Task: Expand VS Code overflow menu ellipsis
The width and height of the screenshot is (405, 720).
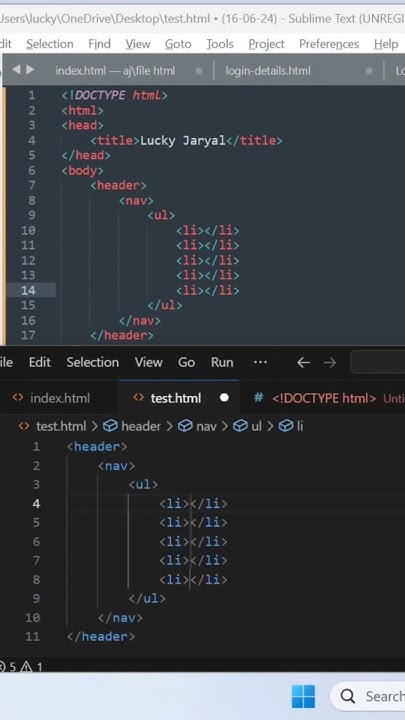Action: click(260, 362)
